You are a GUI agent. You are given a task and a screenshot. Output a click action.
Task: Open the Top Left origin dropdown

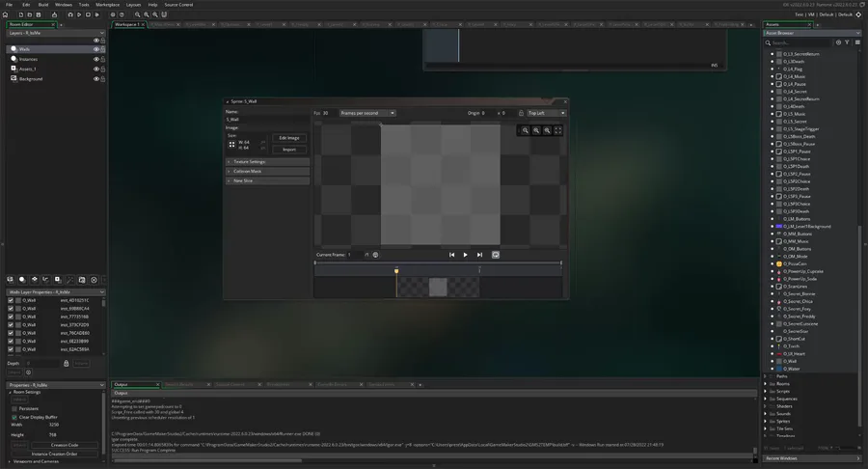coord(547,113)
